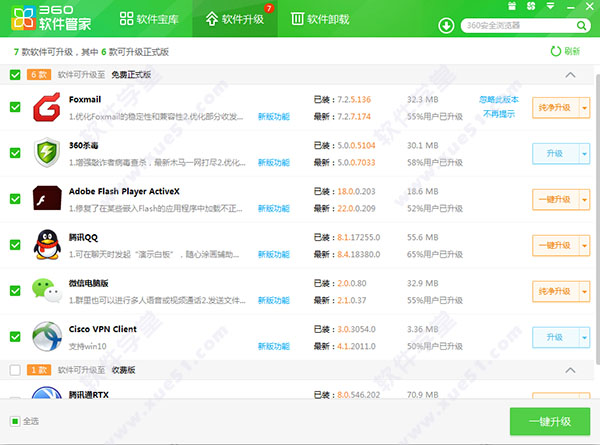Click 纯净升级 for 微信电脑版
This screenshot has width=600, height=445.
click(556, 292)
